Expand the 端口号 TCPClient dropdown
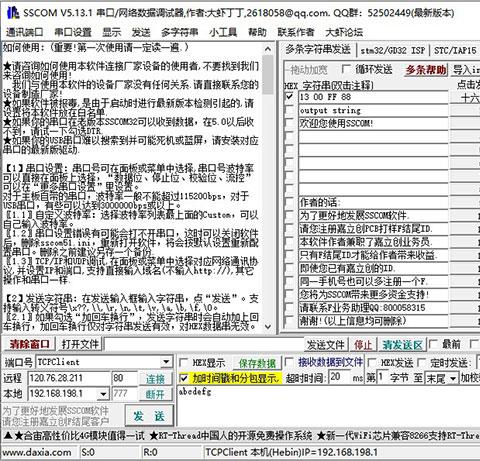This screenshot has height=461, width=480. (166, 362)
